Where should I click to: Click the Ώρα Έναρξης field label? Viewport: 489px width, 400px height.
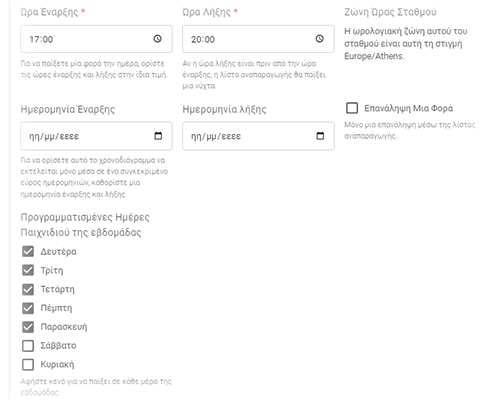pyautogui.click(x=49, y=12)
